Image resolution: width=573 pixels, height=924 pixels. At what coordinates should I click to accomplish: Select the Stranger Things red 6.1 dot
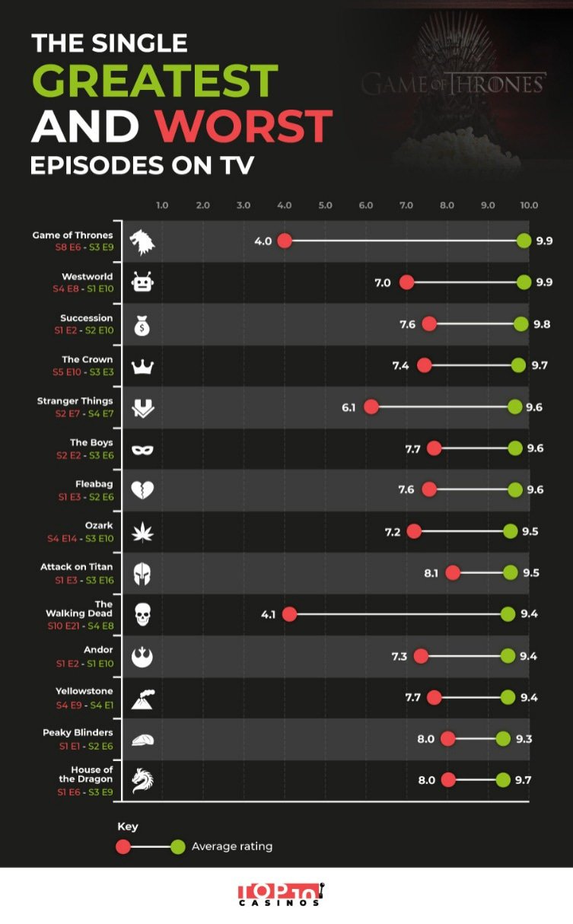tap(371, 406)
